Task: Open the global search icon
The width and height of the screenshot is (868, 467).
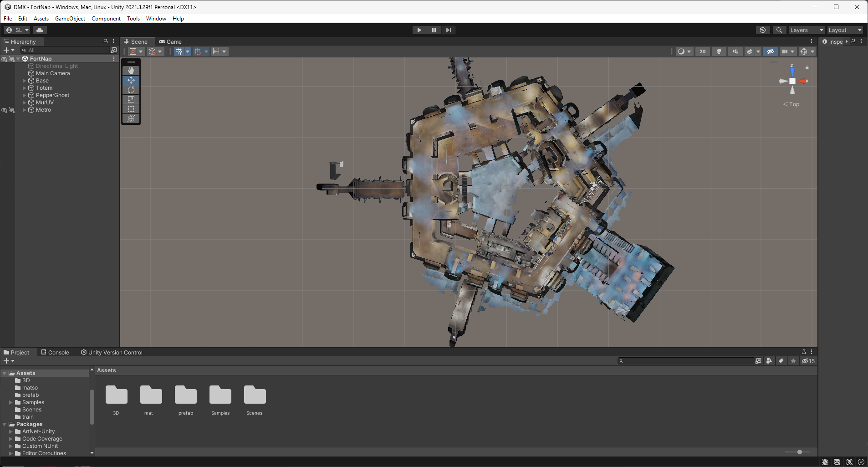Action: 779,30
